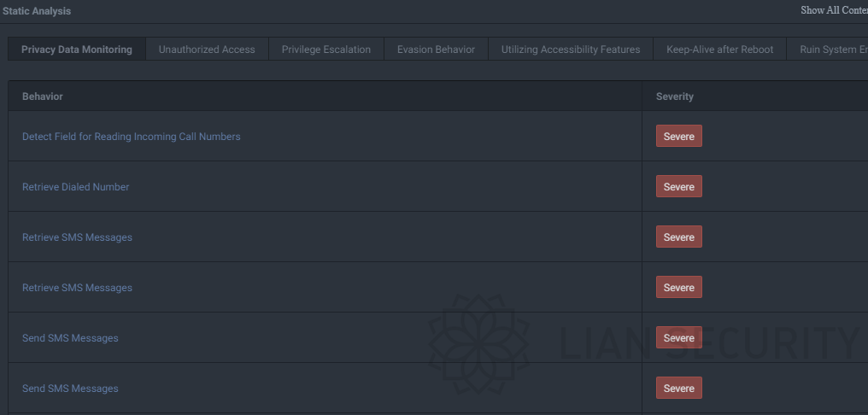Open the first Send SMS Messages entry

(x=70, y=337)
